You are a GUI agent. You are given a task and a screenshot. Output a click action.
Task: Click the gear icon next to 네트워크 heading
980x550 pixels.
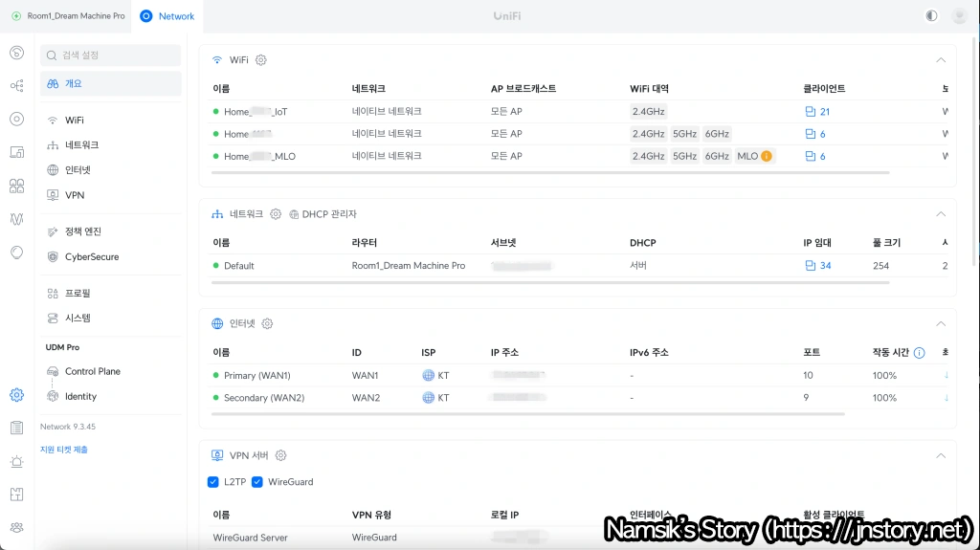pyautogui.click(x=276, y=214)
